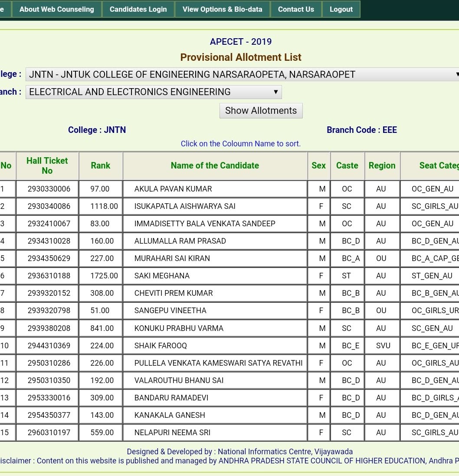Select candidate ALLUMALLA RAM PRASAD
The image size is (459, 476).
click(180, 241)
